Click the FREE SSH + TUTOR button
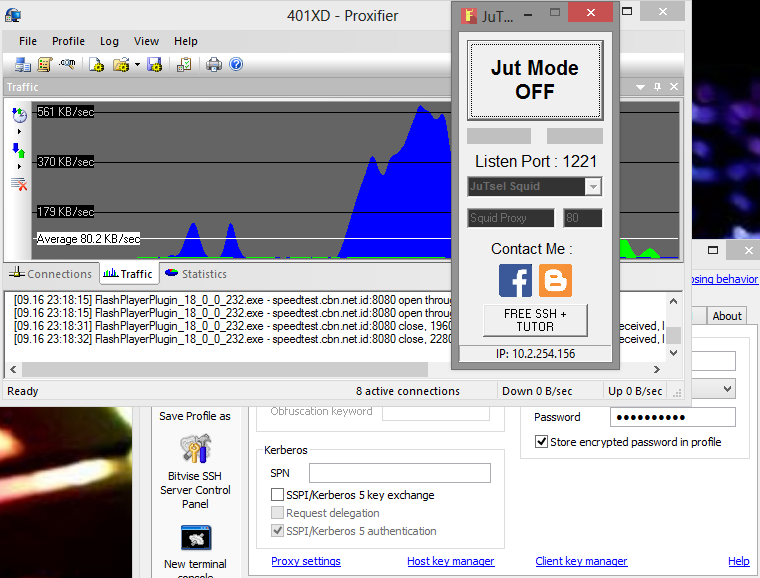The height and width of the screenshot is (578, 760). (535, 320)
